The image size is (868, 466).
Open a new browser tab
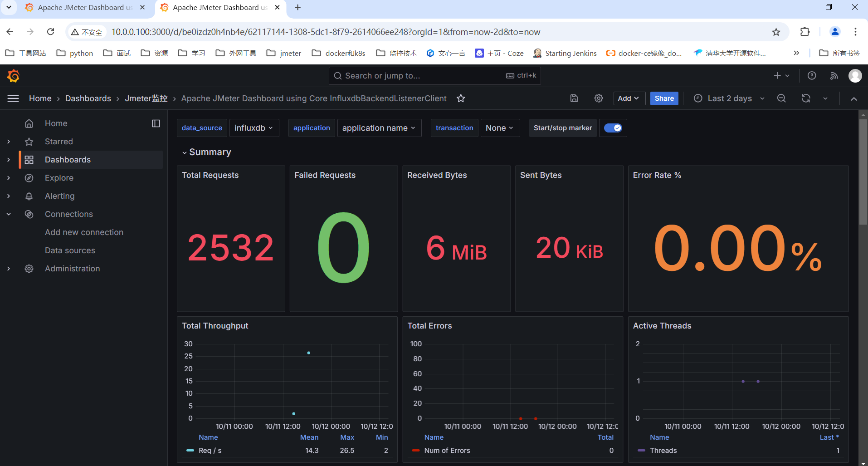pos(297,8)
